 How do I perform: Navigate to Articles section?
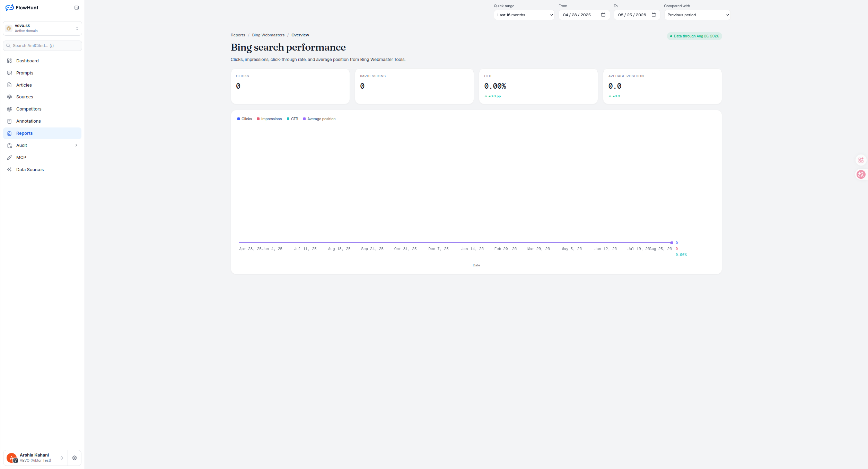coord(42,85)
